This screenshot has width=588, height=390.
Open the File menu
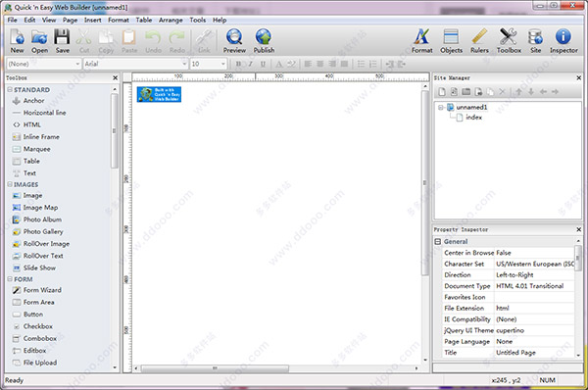(x=13, y=20)
